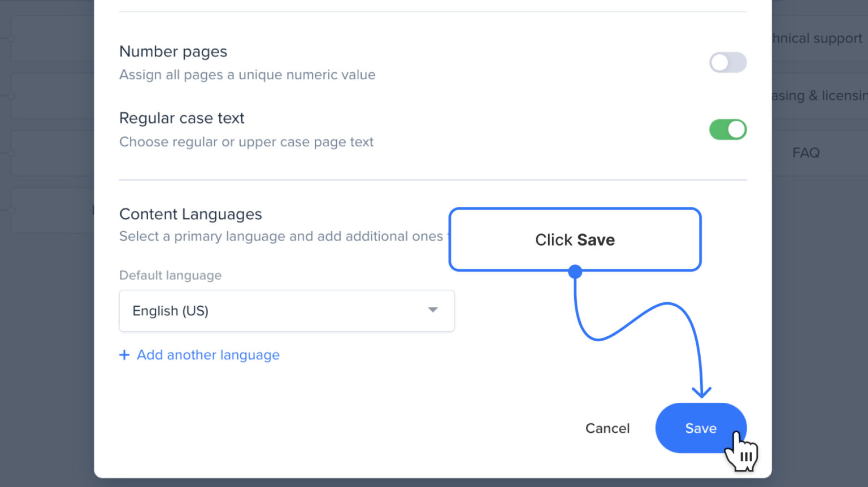The height and width of the screenshot is (487, 868).
Task: Click the Content Languages section heading
Action: [190, 214]
